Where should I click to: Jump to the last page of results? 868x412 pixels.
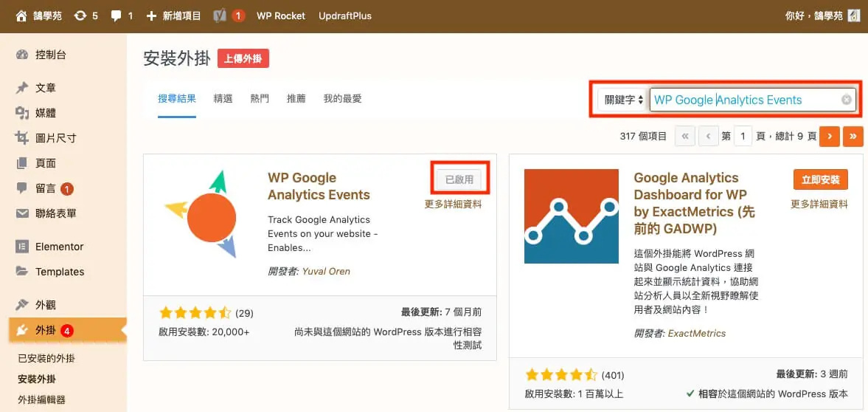[853, 137]
